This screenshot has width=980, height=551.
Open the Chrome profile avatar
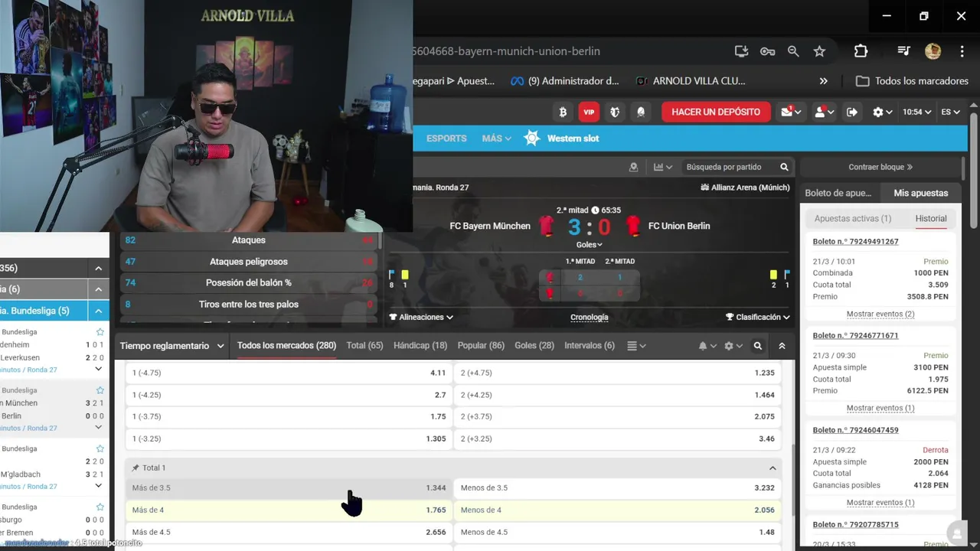(x=933, y=51)
